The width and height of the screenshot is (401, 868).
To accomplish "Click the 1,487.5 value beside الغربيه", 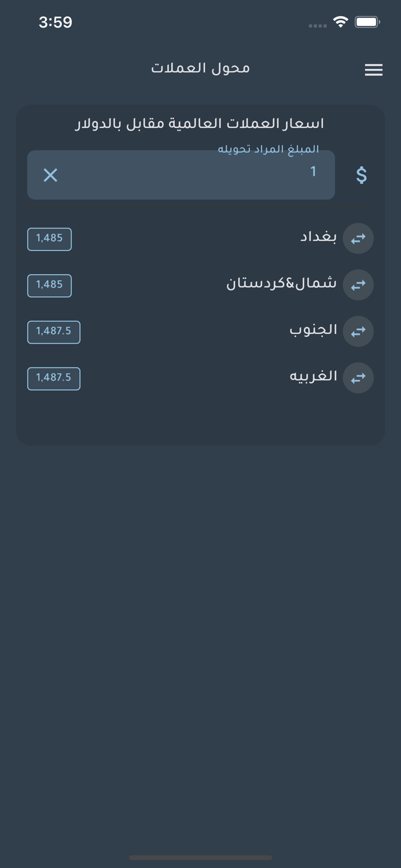I will [x=54, y=378].
